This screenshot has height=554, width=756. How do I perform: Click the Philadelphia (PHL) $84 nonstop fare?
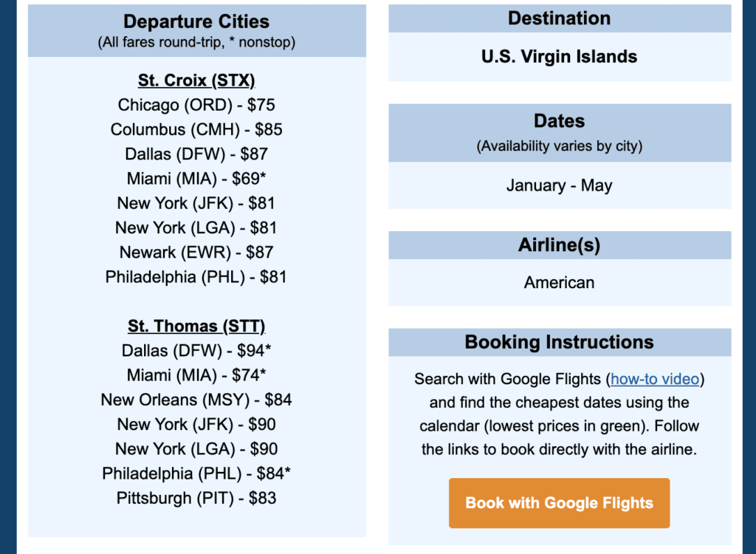196,473
